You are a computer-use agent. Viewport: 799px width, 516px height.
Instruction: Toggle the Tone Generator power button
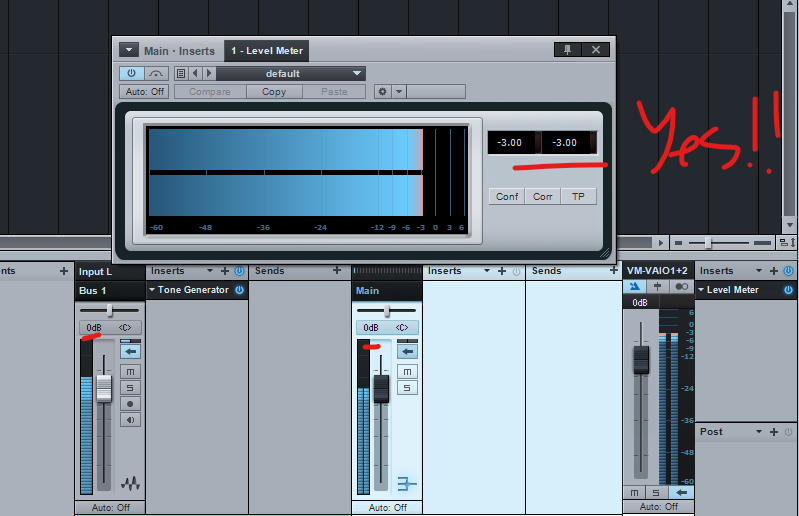tap(239, 290)
